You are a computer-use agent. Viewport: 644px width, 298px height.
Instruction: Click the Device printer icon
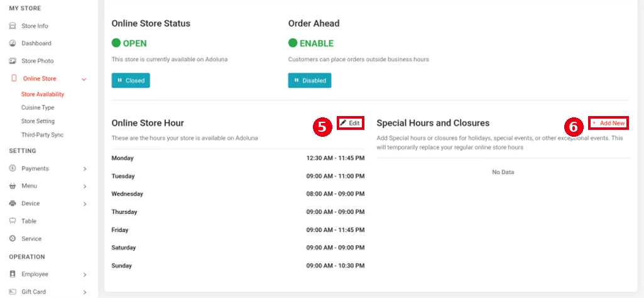pos(13,203)
